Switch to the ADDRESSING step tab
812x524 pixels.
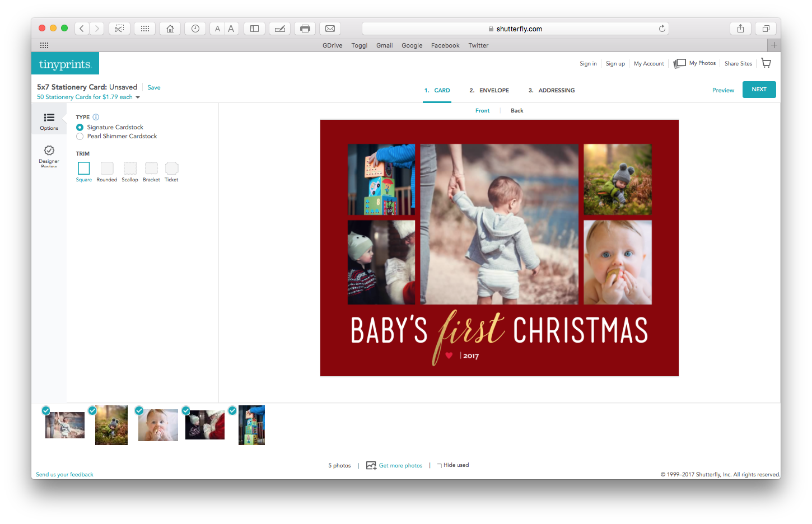pos(552,90)
